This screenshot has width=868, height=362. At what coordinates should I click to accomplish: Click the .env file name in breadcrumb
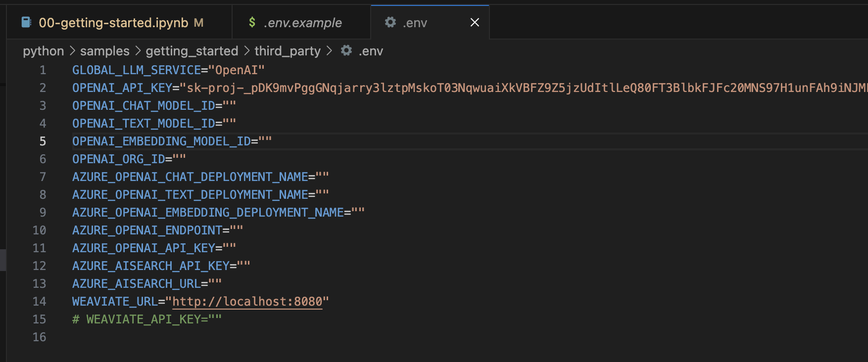pyautogui.click(x=371, y=51)
